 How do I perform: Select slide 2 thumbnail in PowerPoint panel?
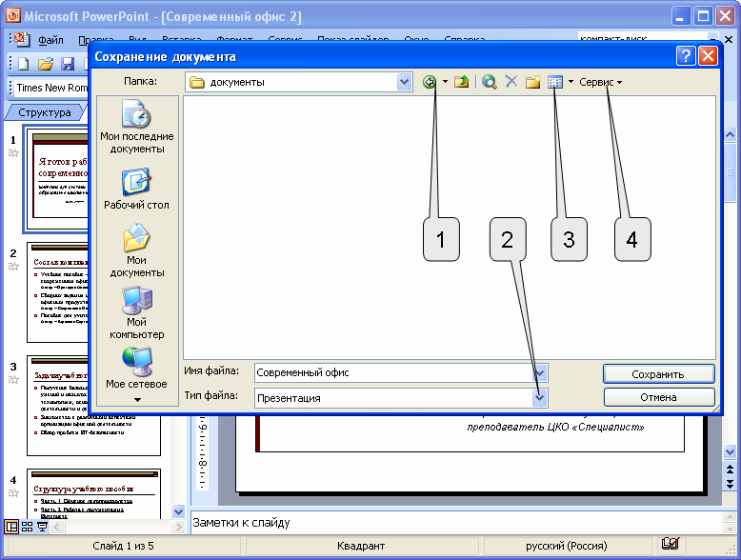(x=58, y=292)
